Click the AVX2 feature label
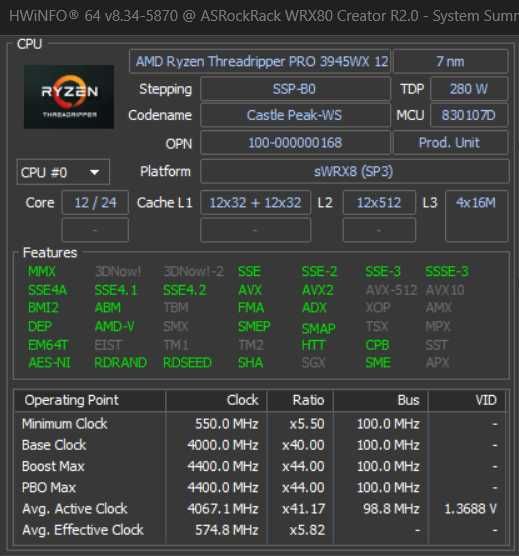Image resolution: width=519 pixels, height=556 pixels. tap(318, 290)
